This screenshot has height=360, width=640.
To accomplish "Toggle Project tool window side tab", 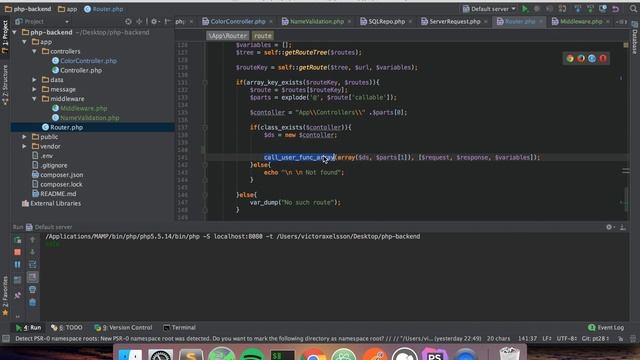I will click(x=5, y=37).
